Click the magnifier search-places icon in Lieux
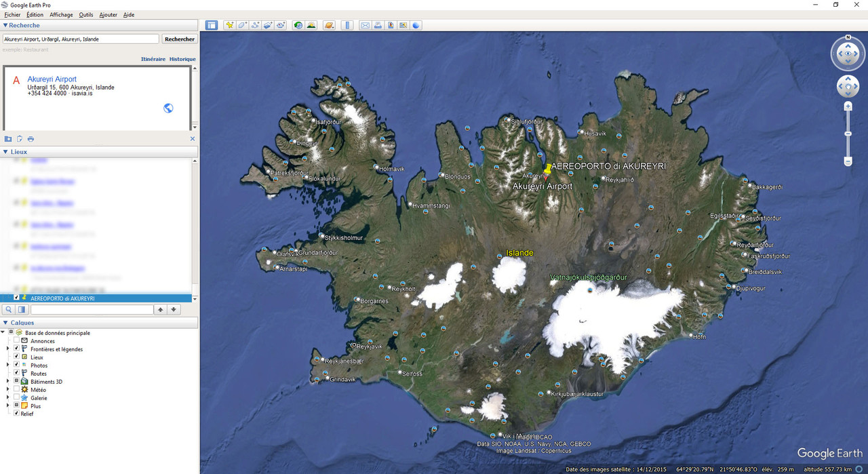The height and width of the screenshot is (474, 868). coord(9,309)
